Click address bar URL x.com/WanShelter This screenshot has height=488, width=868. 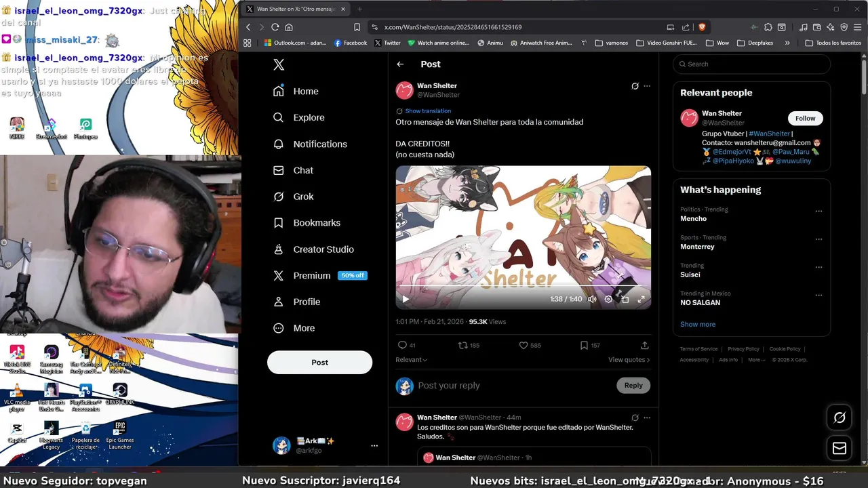click(453, 27)
